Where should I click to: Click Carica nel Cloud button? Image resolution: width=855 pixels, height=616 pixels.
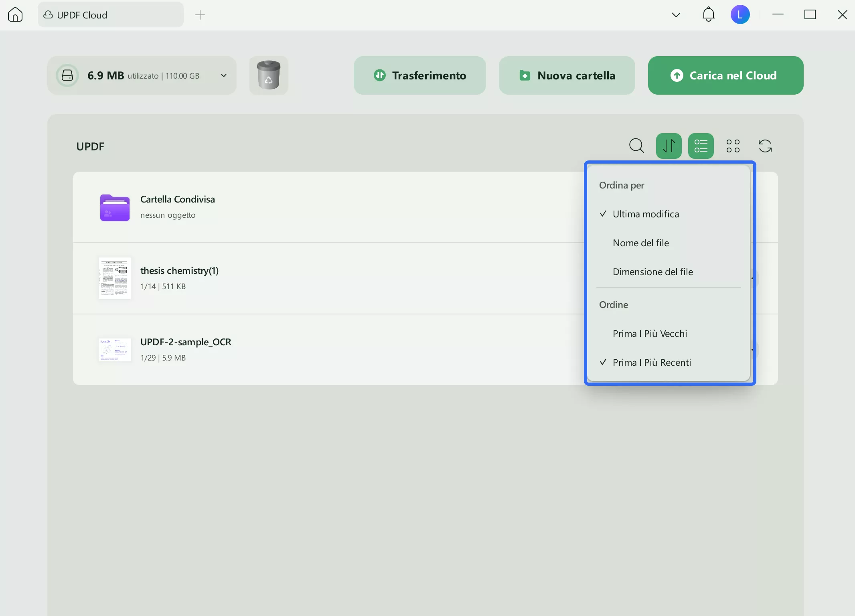(x=725, y=75)
